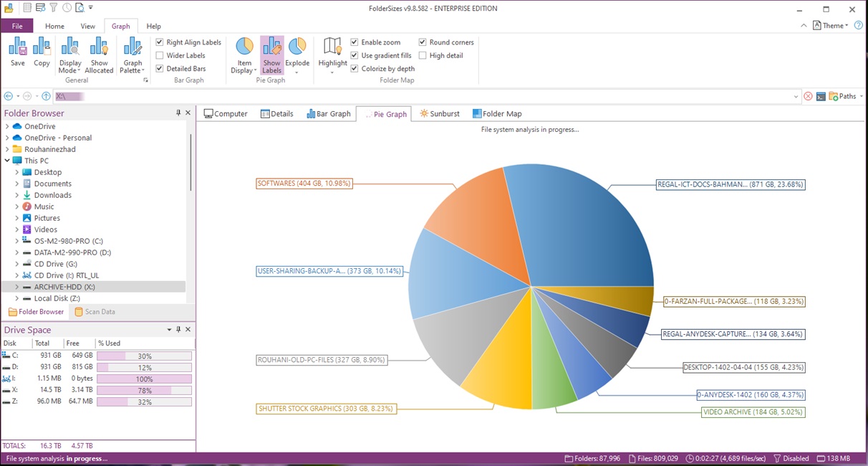The height and width of the screenshot is (466, 868).
Task: Enable the High detail checkbox
Action: coord(423,55)
